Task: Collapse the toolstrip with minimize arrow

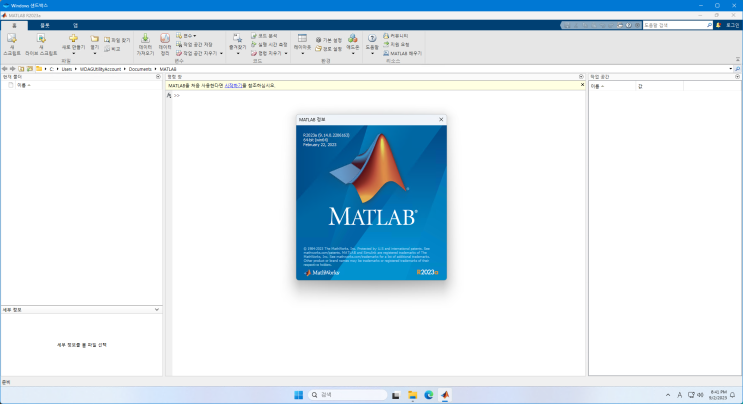Action: click(738, 60)
